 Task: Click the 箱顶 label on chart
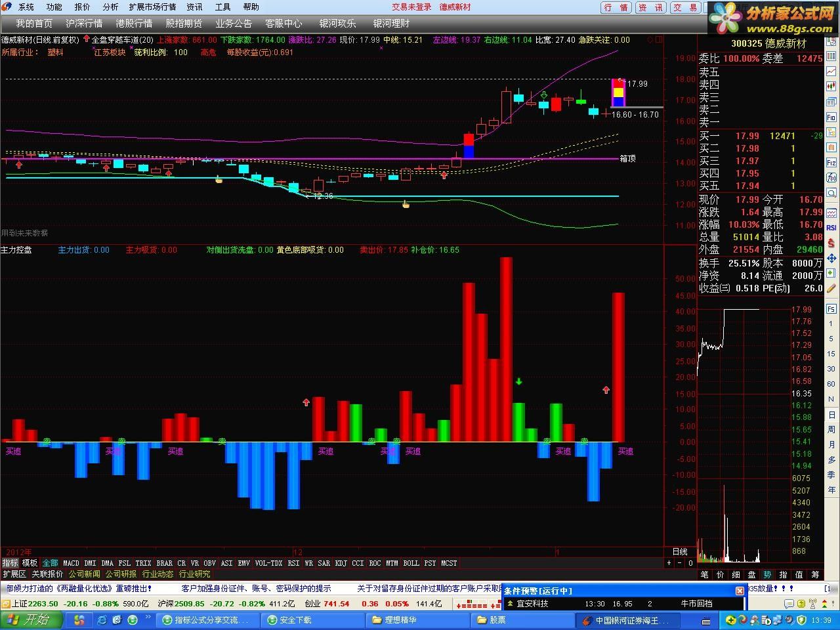(628, 159)
